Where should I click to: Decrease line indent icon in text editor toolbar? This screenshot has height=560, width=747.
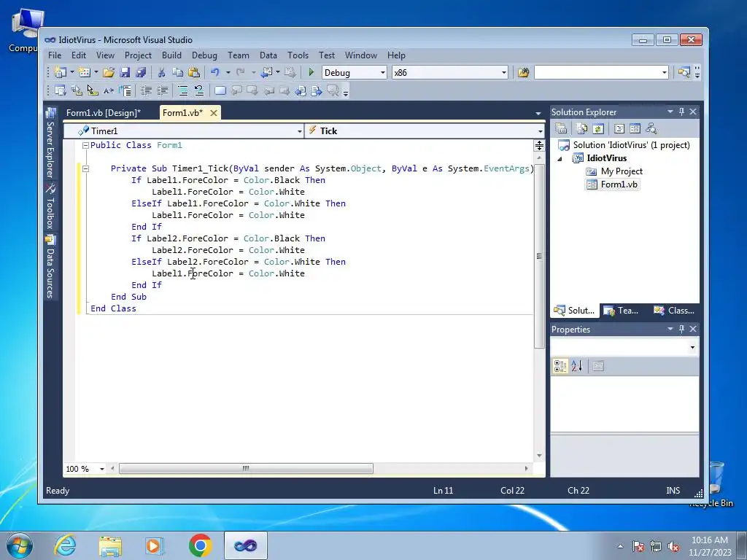coord(146,90)
